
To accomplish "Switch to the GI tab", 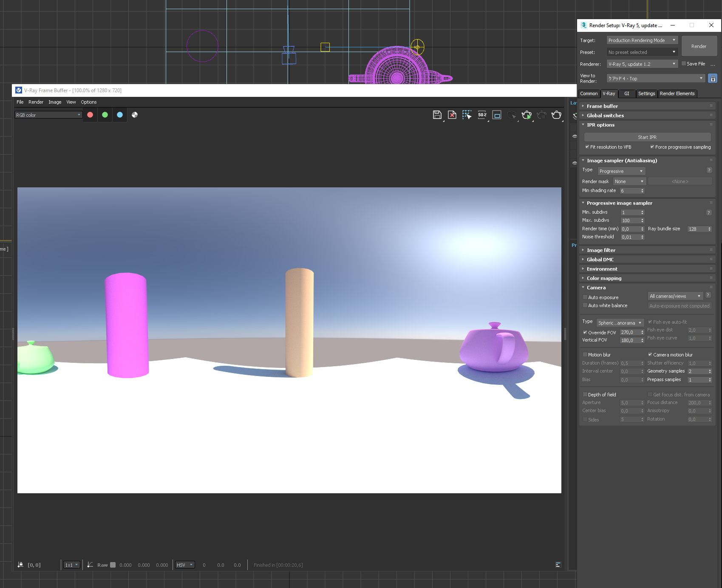I will 626,93.
